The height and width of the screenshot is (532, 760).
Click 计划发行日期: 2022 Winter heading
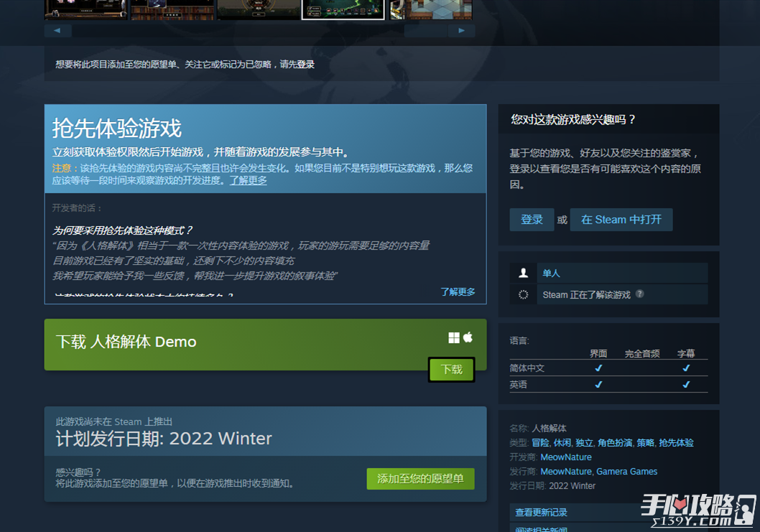click(x=164, y=439)
